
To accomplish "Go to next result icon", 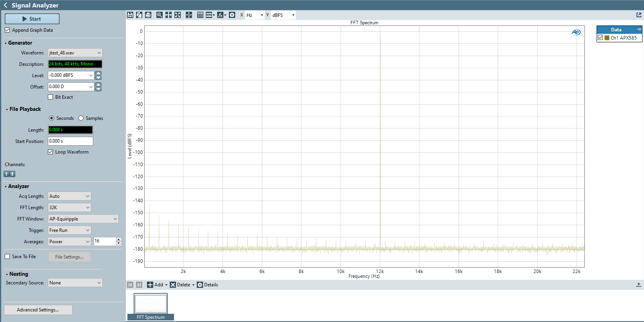I will pyautogui.click(x=139, y=285).
